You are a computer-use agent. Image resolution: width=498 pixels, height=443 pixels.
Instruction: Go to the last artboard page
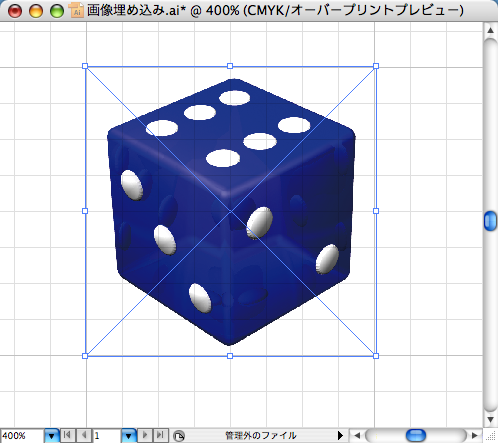(160, 435)
